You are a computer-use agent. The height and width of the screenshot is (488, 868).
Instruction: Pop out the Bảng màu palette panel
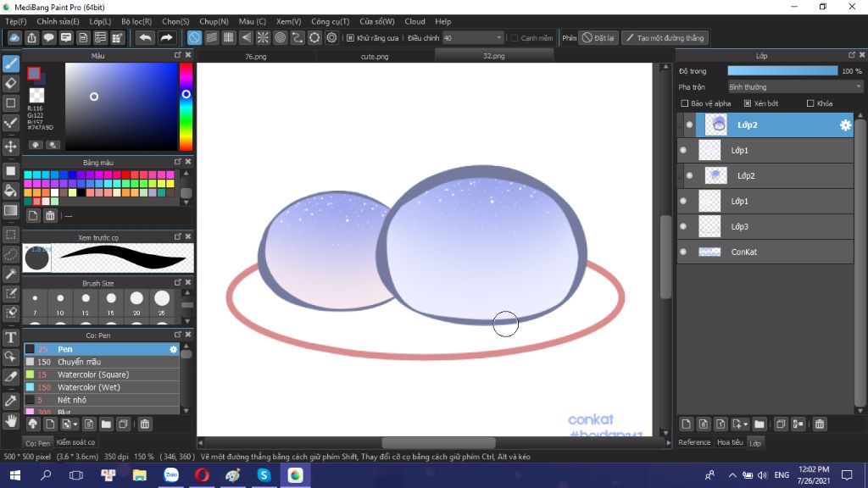178,162
